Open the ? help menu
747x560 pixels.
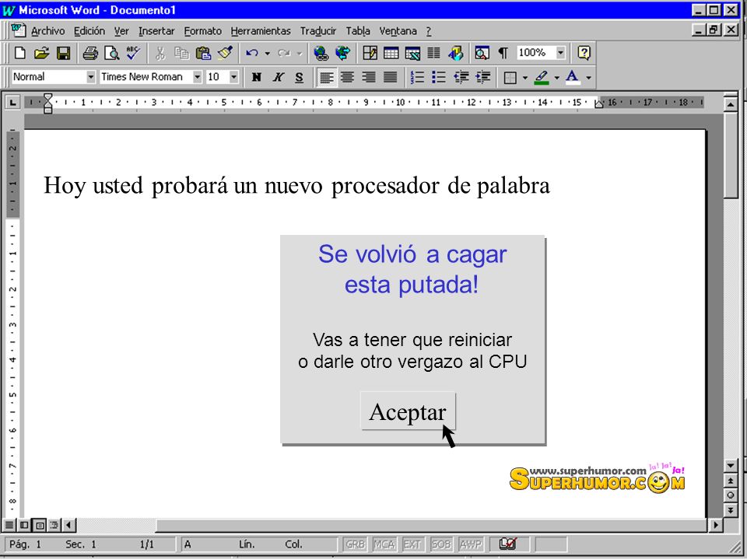[x=428, y=31]
